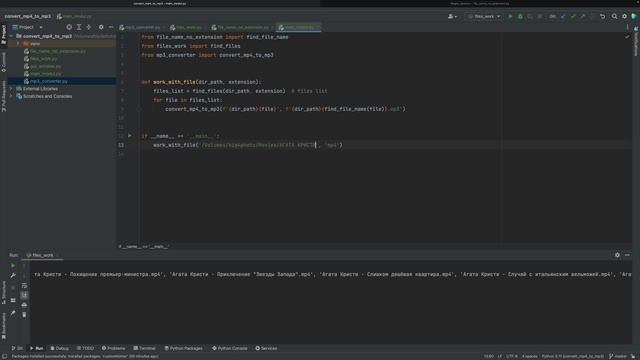The width and height of the screenshot is (640, 360).
Task: Open the Bookmarks side tab
Action: click(x=4, y=326)
